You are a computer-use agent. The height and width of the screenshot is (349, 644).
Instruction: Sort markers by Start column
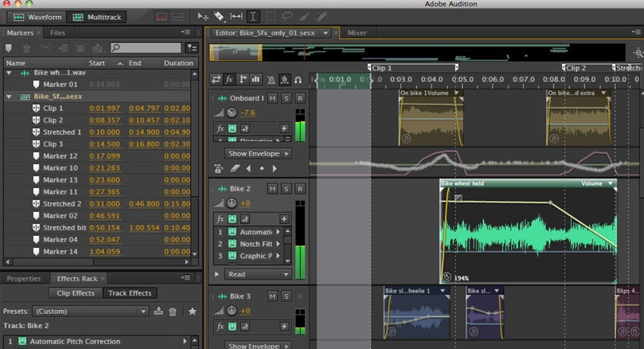tap(105, 63)
